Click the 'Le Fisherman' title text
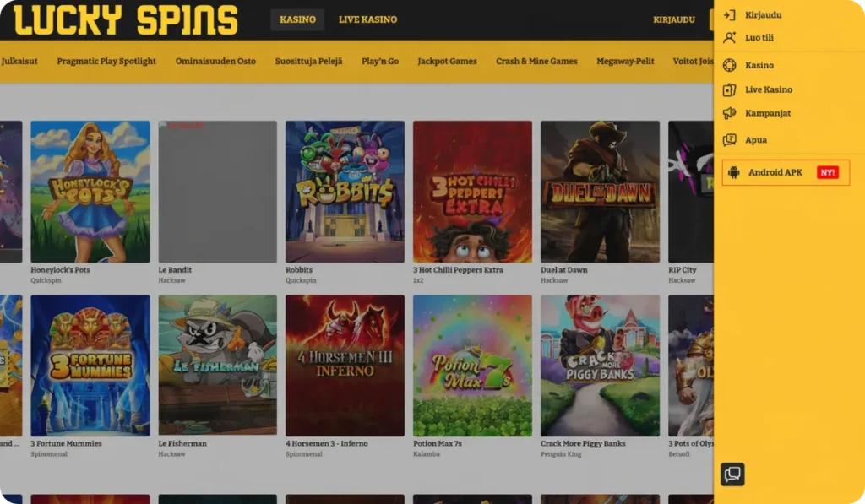The image size is (865, 504). click(182, 444)
